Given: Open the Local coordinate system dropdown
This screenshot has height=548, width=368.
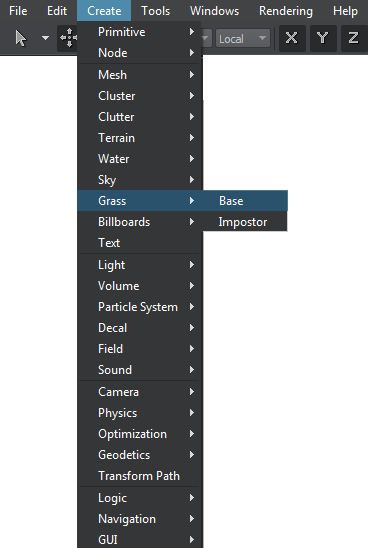Looking at the screenshot, I should point(243,38).
